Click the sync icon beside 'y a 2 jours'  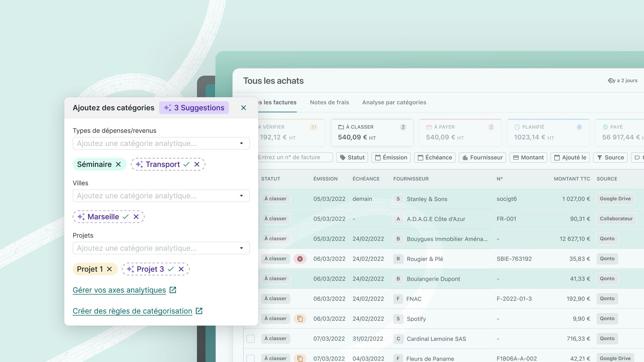click(611, 81)
